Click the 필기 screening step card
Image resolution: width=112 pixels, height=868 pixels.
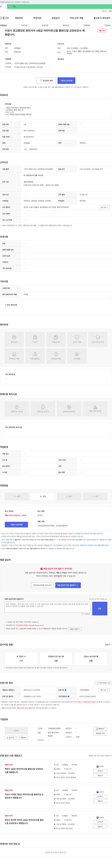[x=69, y=496]
